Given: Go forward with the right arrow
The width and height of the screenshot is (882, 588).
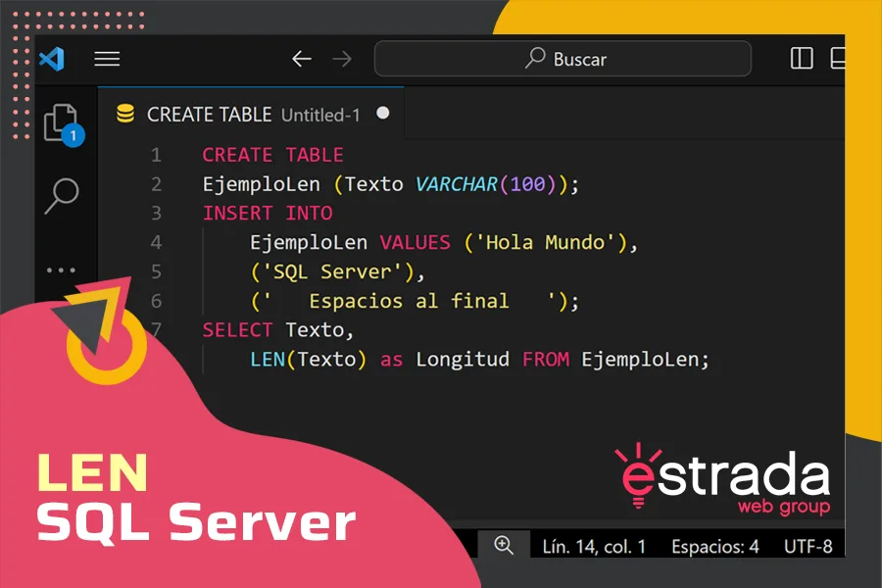Looking at the screenshot, I should [x=342, y=59].
